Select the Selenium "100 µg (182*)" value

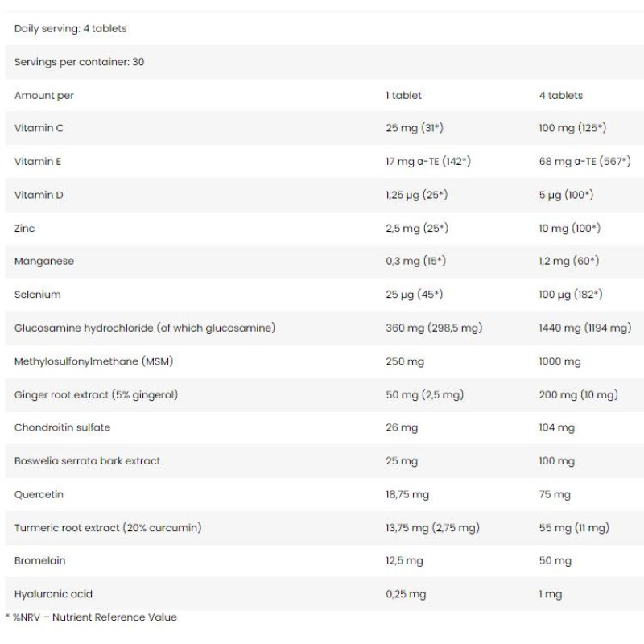point(571,295)
